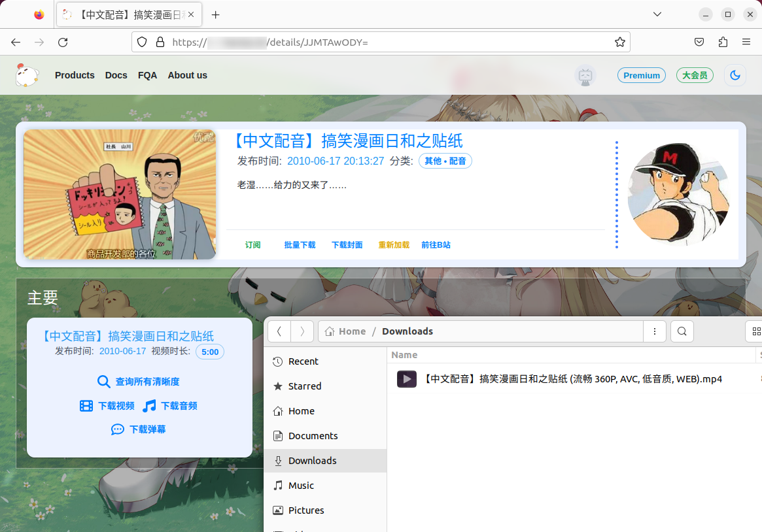
Task: Open the Firefox extensions puzzle icon
Action: coord(723,42)
